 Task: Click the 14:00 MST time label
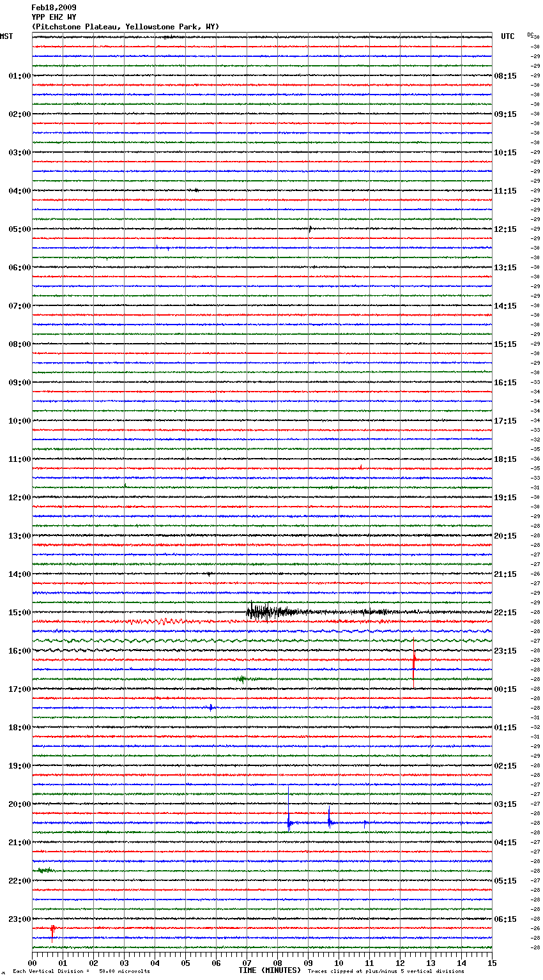19,574
